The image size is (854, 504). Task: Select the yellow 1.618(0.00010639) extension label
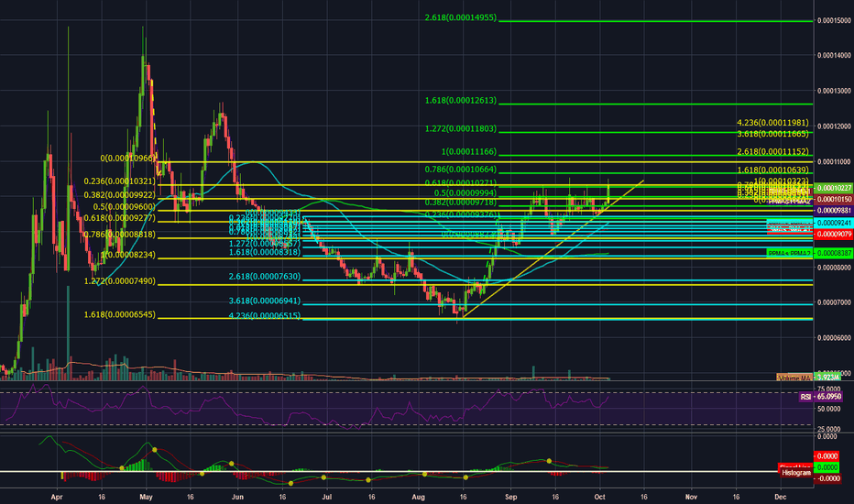(x=772, y=170)
